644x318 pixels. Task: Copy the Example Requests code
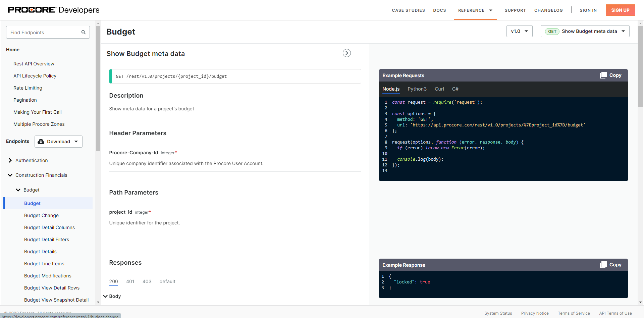pyautogui.click(x=611, y=75)
